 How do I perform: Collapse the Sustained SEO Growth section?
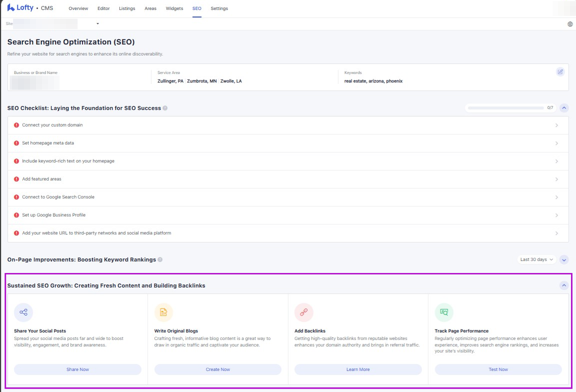(x=564, y=285)
